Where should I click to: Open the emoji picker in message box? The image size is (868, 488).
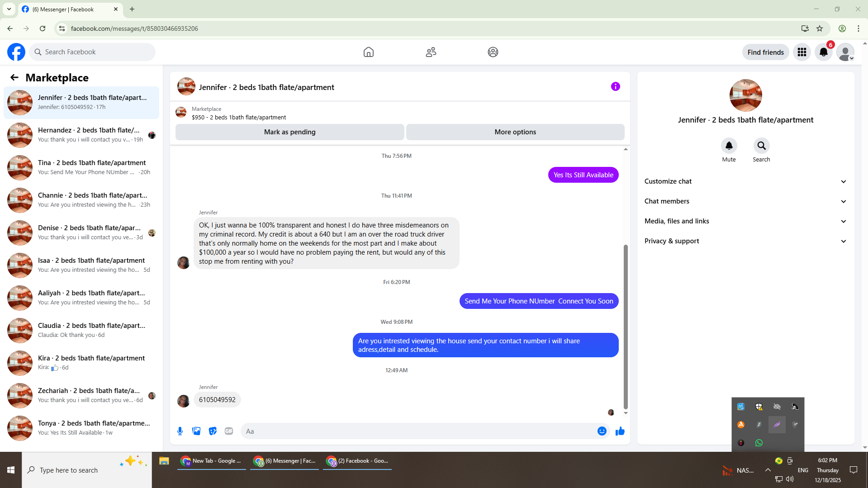point(602,431)
